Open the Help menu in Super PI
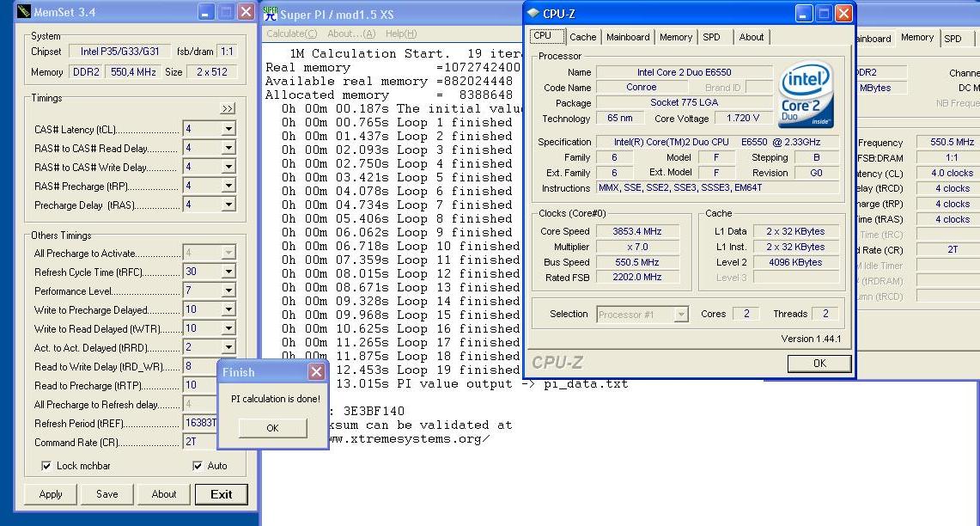This screenshot has width=980, height=526. click(400, 34)
